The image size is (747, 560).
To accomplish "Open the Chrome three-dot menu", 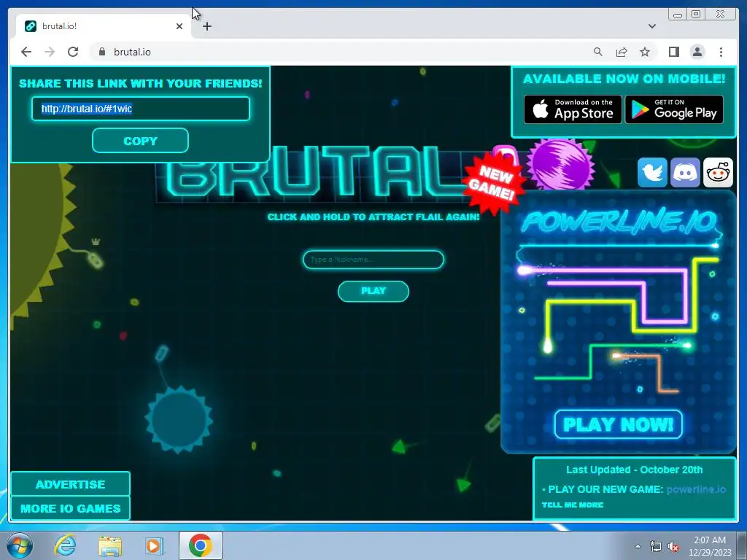I will point(721,52).
